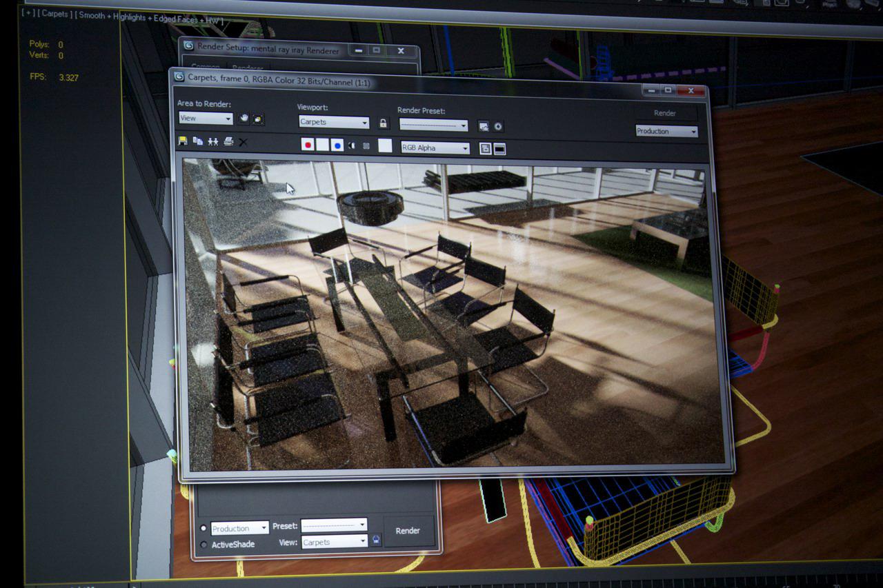The width and height of the screenshot is (883, 588).
Task: Click the Render button in Render Setup window
Action: click(408, 531)
